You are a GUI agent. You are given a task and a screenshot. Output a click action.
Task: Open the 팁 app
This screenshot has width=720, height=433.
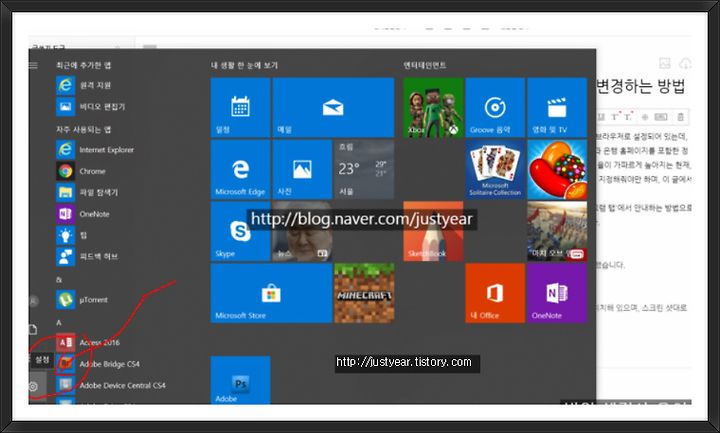tap(72, 235)
